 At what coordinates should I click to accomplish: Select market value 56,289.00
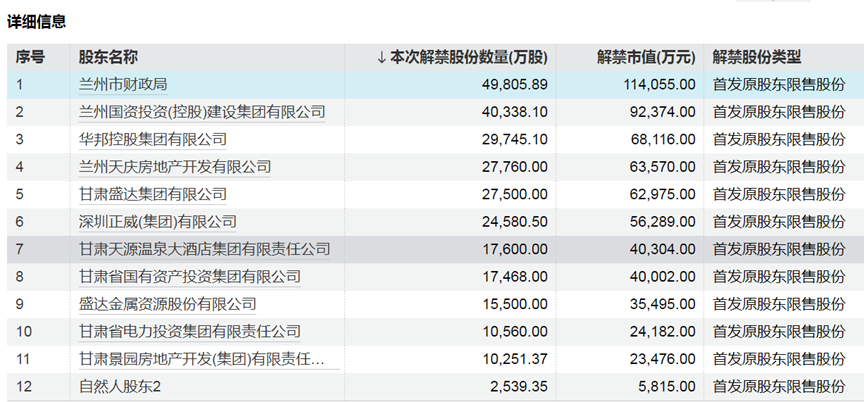point(662,222)
